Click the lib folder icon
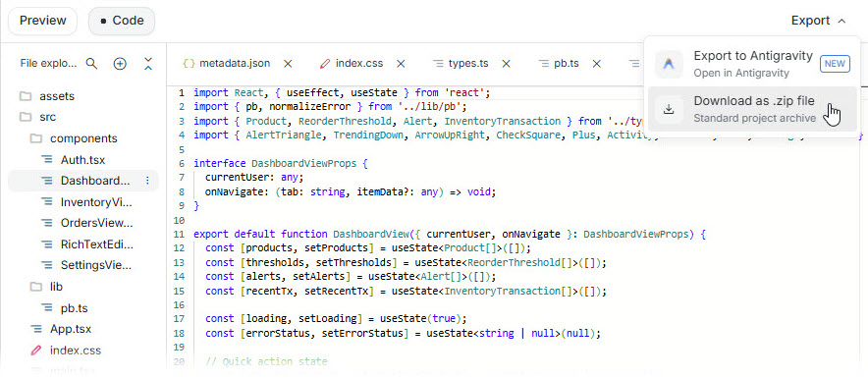868x378 pixels. [x=36, y=287]
